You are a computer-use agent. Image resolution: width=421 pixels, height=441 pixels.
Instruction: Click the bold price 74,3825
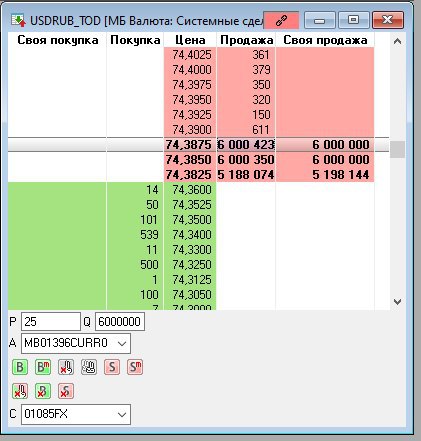pyautogui.click(x=189, y=175)
